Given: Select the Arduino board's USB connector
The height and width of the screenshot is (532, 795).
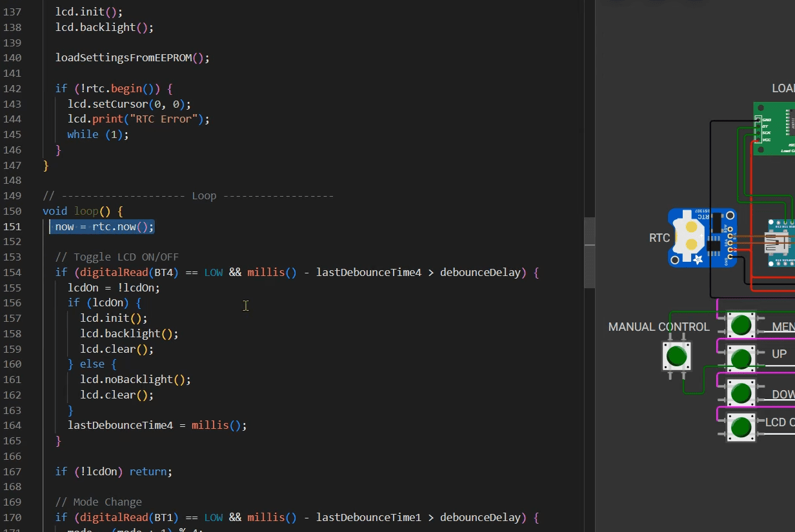Looking at the screenshot, I should pyautogui.click(x=776, y=244).
